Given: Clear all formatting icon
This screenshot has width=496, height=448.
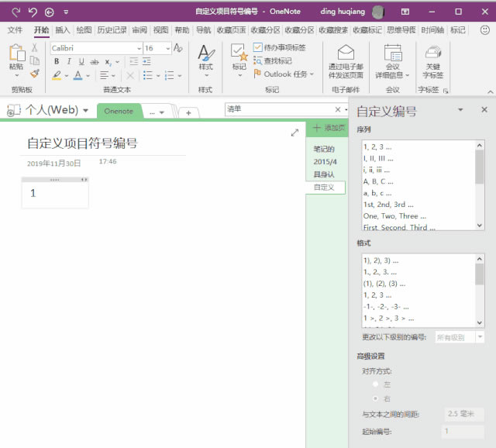Looking at the screenshot, I should pyautogui.click(x=178, y=48).
